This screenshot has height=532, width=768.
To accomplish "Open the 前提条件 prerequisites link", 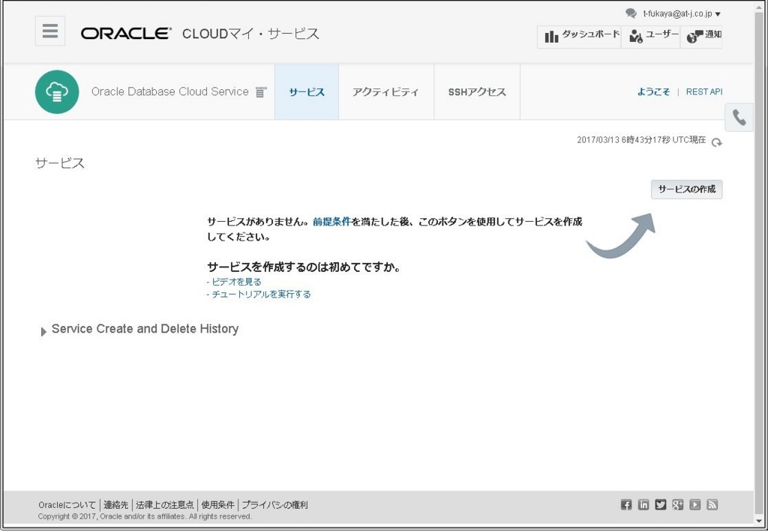I will click(331, 222).
